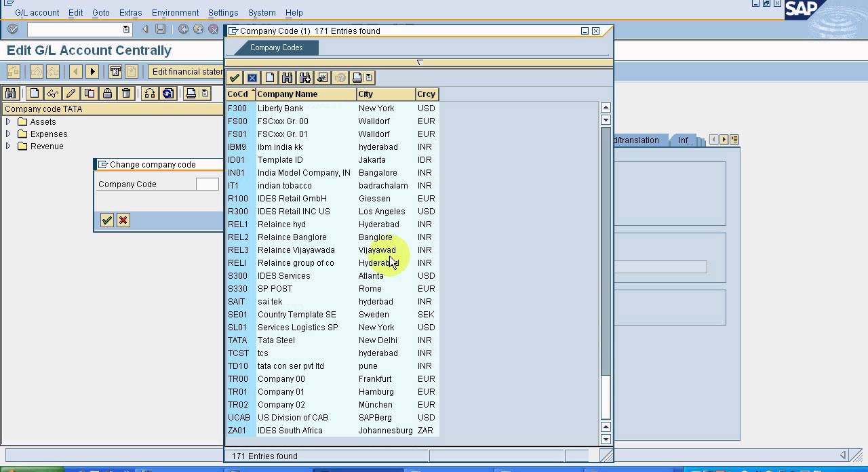Click the personal value list icon in dialog
The image size is (868, 472).
coord(323,78)
